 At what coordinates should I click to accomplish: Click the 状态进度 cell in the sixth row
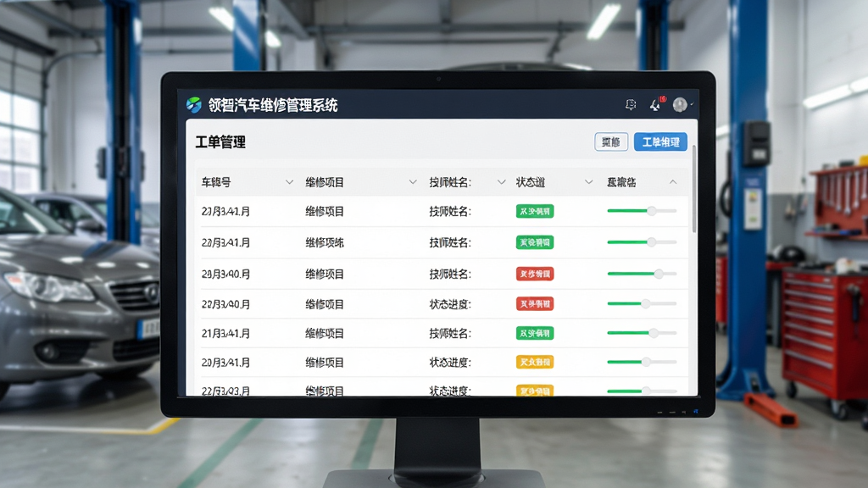pyautogui.click(x=450, y=363)
